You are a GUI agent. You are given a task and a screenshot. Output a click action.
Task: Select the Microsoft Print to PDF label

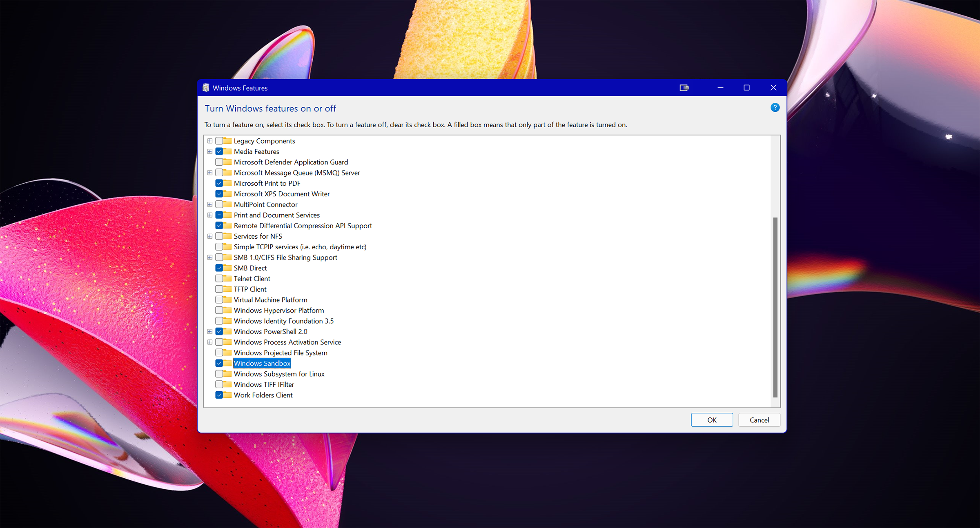267,183
